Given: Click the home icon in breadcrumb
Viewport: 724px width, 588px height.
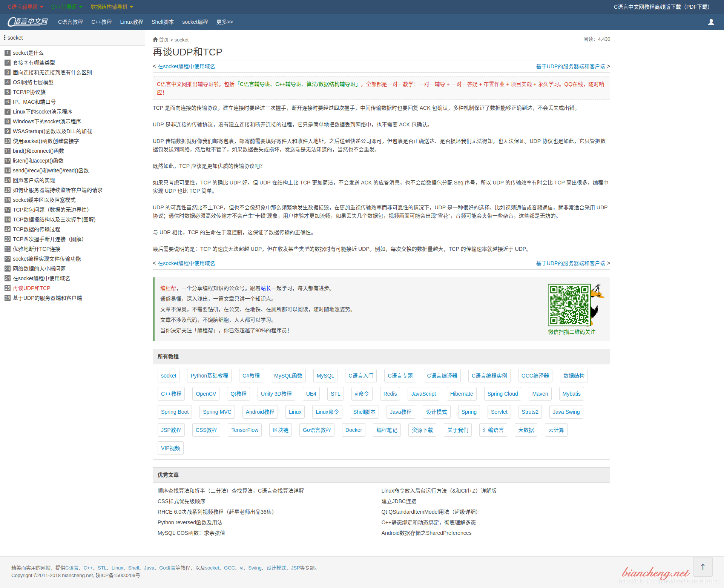Looking at the screenshot, I should click(x=155, y=40).
